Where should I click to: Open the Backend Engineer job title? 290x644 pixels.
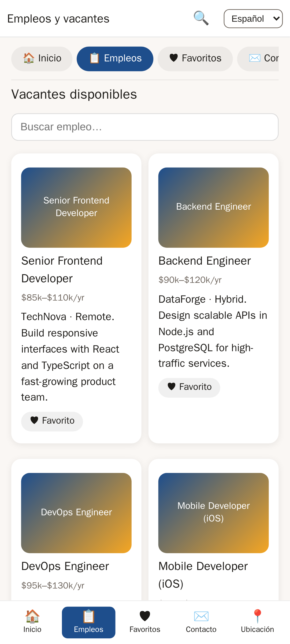pos(205,261)
